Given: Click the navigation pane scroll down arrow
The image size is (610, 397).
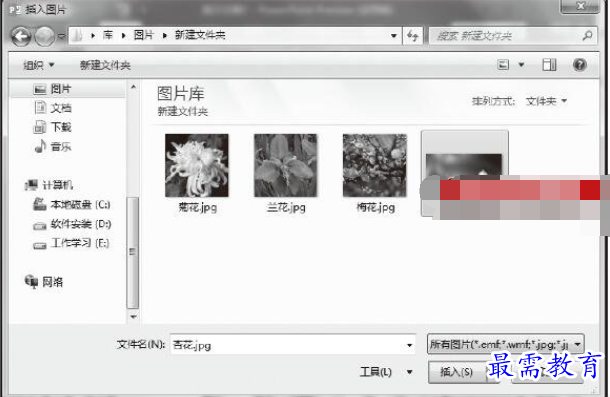Looking at the screenshot, I should (x=133, y=317).
